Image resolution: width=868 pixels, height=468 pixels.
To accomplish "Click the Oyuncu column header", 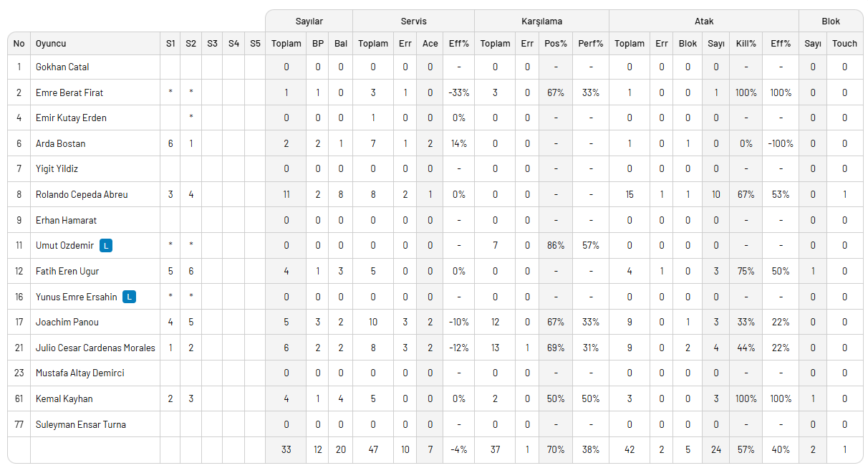I will (x=51, y=44).
